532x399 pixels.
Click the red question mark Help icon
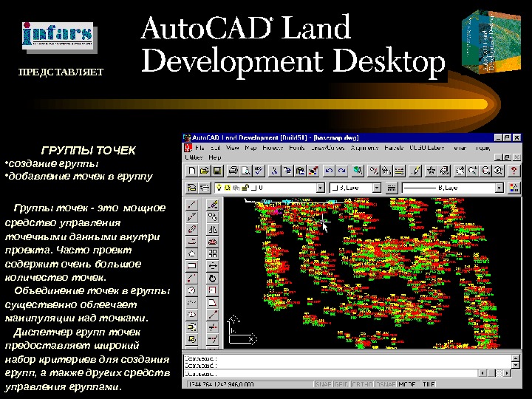click(x=514, y=171)
